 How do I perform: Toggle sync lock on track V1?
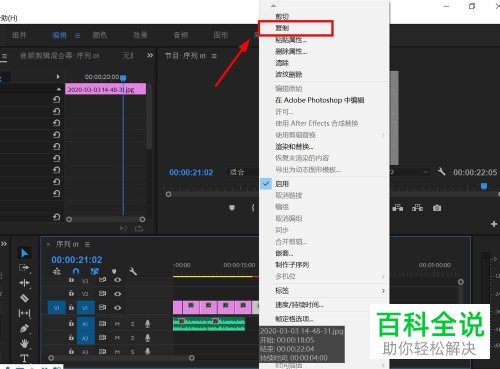tap(102, 307)
